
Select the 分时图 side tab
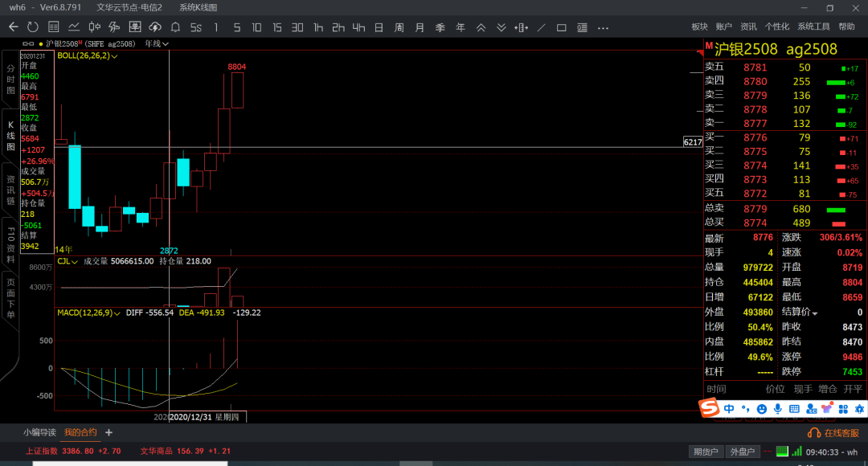click(10, 80)
